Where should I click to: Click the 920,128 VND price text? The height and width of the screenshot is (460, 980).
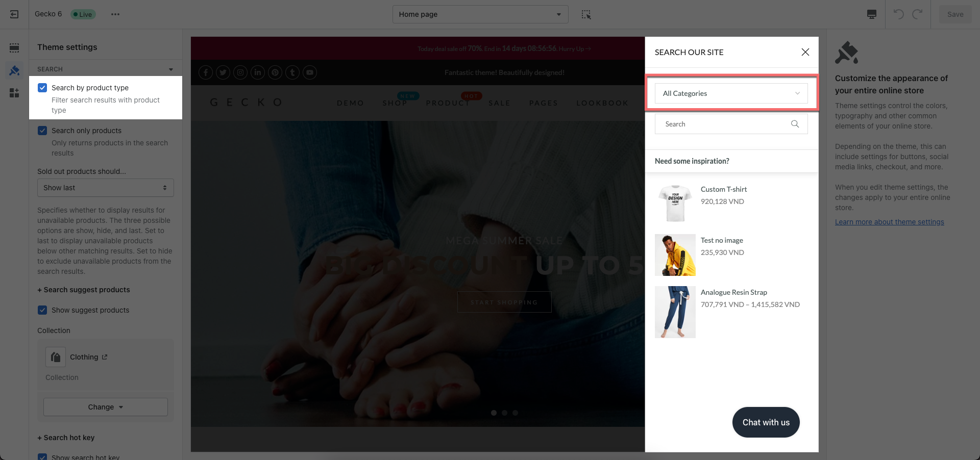pos(722,201)
